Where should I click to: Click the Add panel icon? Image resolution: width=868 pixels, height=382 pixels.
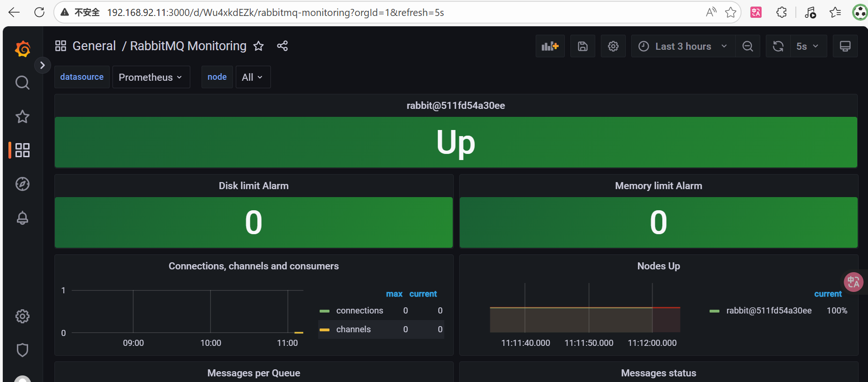550,46
